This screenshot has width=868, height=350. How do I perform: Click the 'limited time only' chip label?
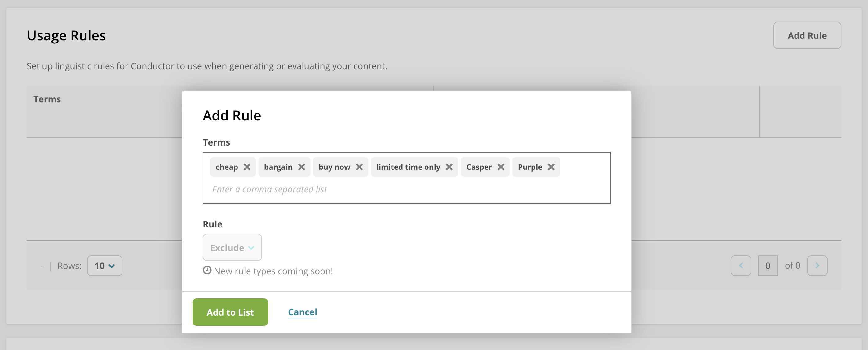(x=408, y=167)
